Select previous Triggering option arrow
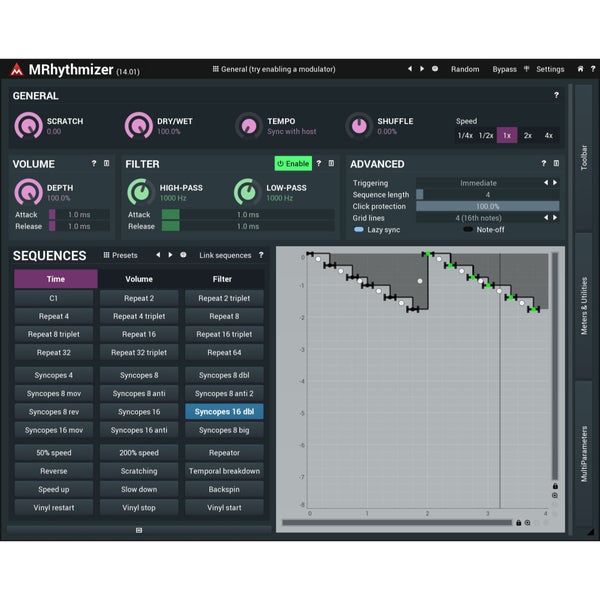The width and height of the screenshot is (600, 600). point(546,183)
